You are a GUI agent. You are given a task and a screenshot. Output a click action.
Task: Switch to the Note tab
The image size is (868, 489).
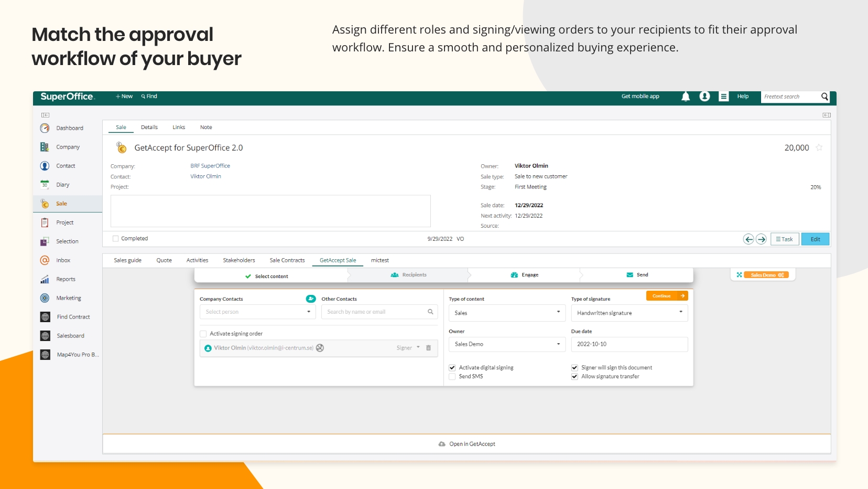pyautogui.click(x=206, y=127)
